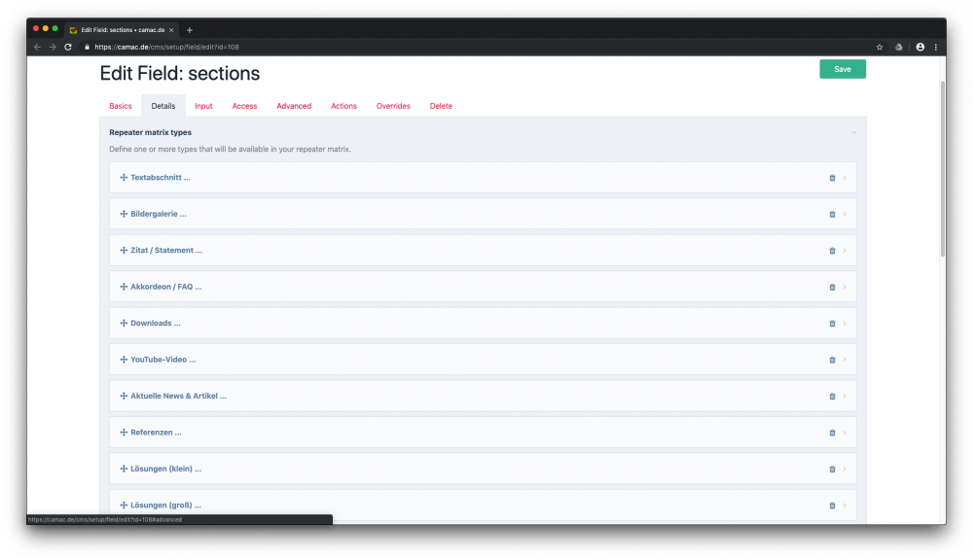Open the Chrome profile avatar icon

(920, 47)
